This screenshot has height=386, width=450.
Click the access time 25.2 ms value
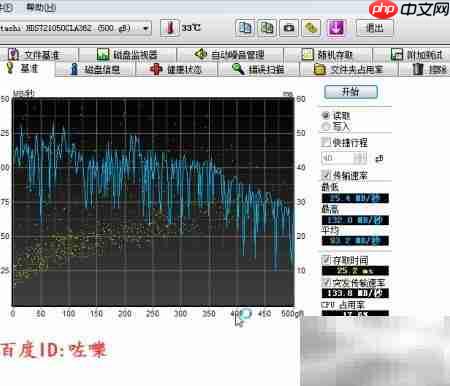point(355,270)
